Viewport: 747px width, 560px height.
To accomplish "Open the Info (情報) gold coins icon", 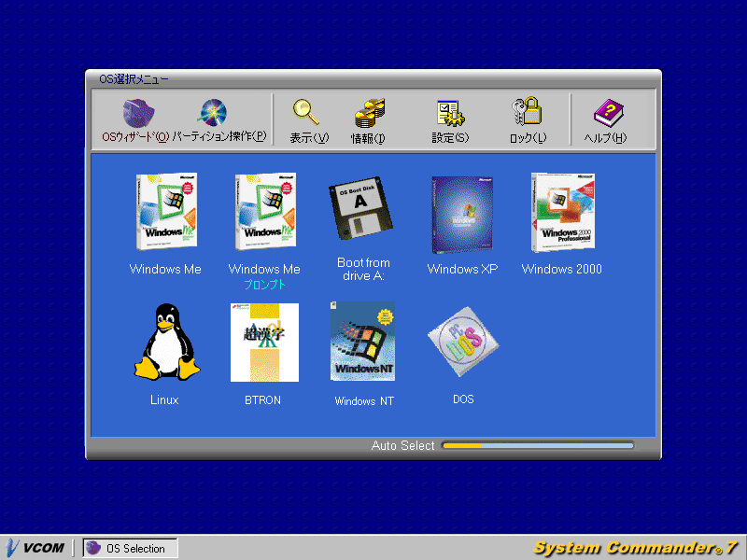I will [370, 113].
